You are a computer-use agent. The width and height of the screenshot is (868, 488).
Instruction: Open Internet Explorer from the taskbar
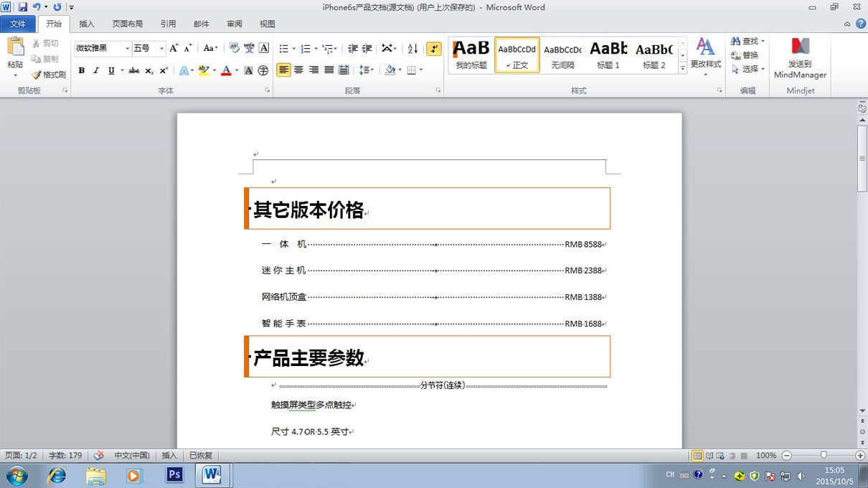pyautogui.click(x=56, y=475)
